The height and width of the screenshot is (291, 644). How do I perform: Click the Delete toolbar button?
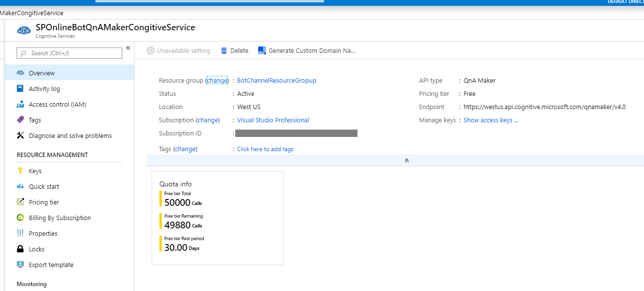(x=235, y=50)
